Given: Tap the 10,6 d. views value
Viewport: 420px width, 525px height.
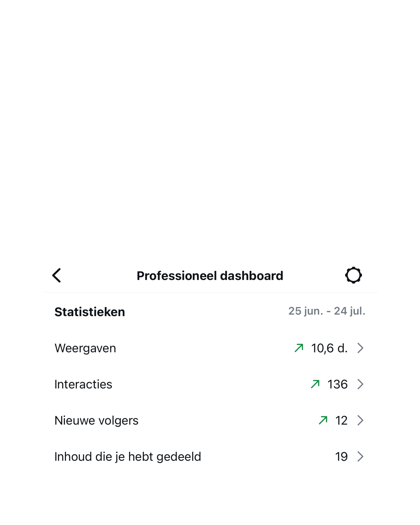Looking at the screenshot, I should 329,348.
